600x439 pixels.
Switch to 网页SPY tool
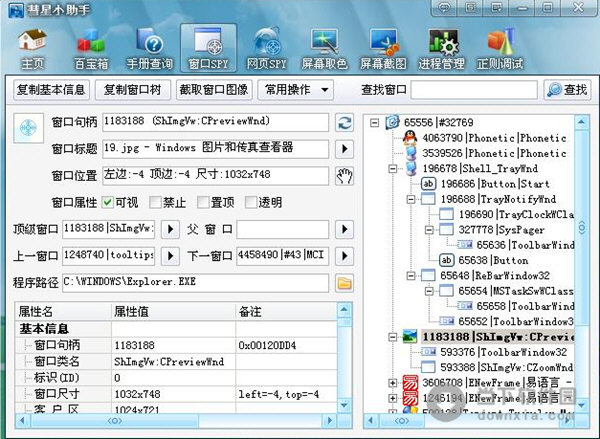click(267, 49)
